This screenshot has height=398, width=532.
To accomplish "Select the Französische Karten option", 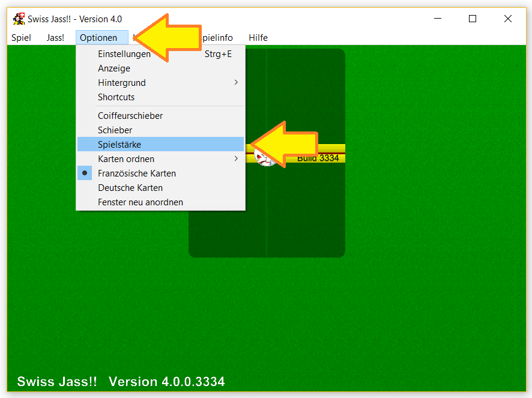I will [x=160, y=173].
